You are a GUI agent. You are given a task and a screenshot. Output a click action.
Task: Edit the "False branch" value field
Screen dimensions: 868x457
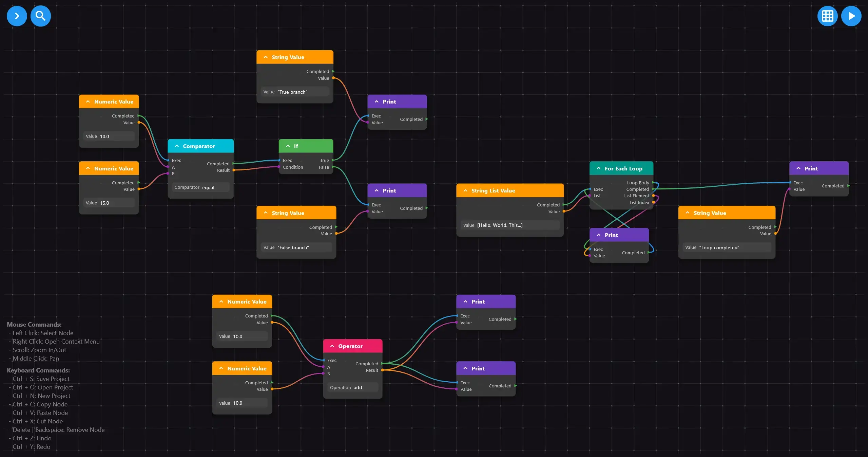296,248
